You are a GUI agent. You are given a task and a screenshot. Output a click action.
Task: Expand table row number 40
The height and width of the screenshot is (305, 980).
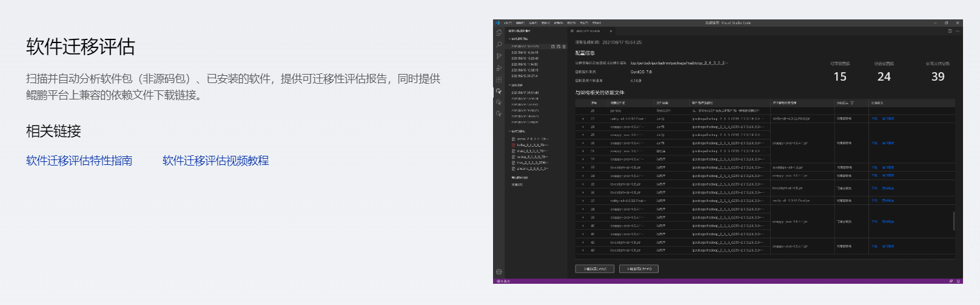pyautogui.click(x=583, y=226)
